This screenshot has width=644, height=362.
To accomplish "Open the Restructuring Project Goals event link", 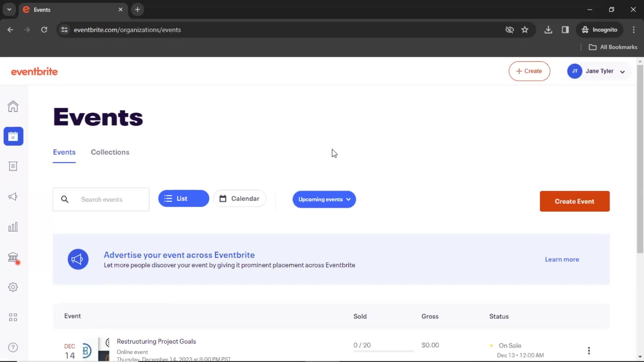I will click(156, 341).
